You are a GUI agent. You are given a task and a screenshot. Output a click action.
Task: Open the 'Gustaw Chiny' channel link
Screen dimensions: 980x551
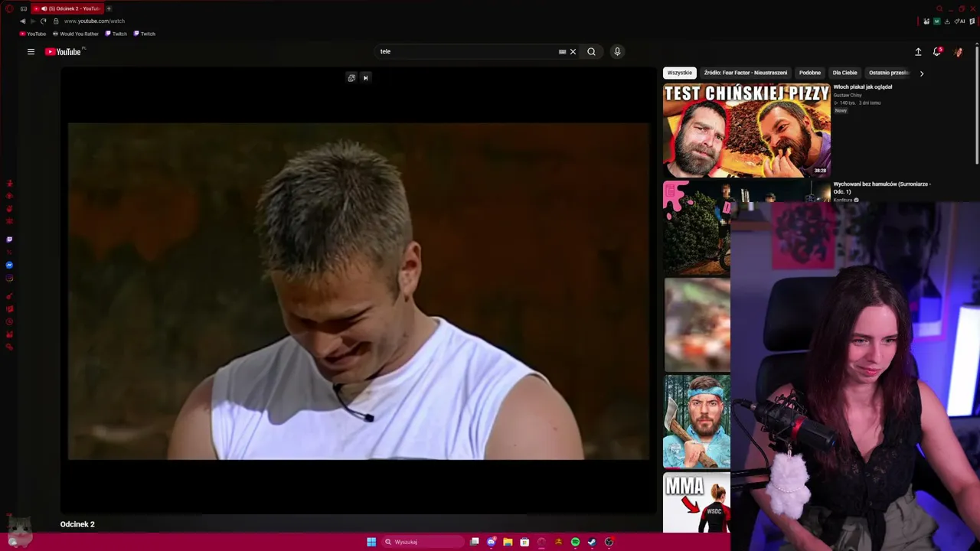848,95
